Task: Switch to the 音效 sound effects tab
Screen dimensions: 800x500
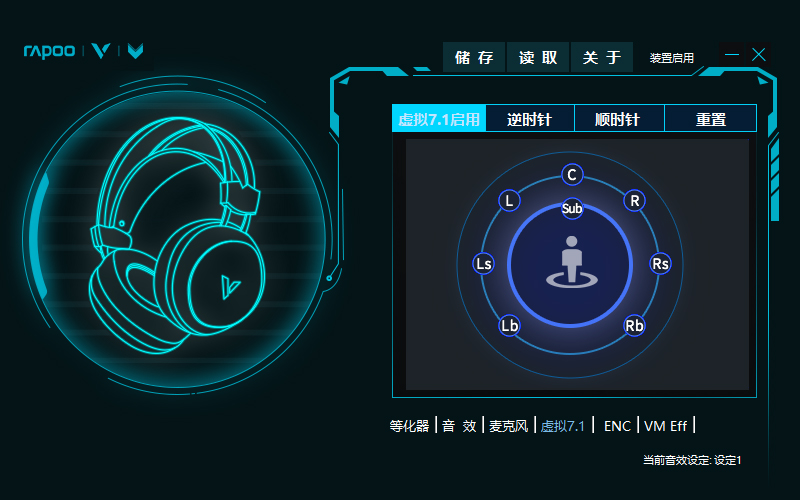Action: (x=459, y=426)
